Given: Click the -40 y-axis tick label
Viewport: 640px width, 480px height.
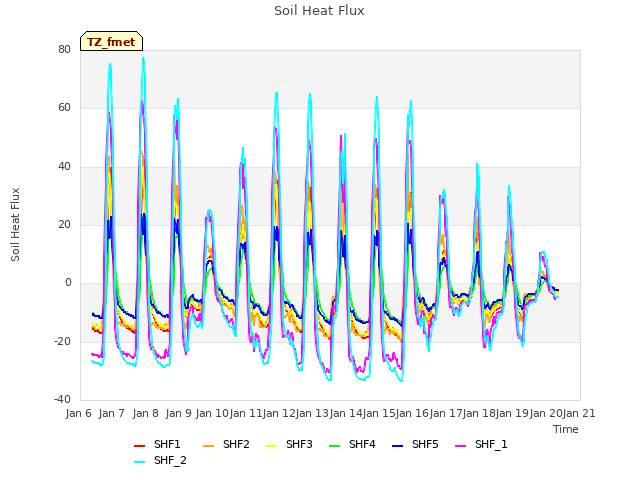Looking at the screenshot, I should point(63,400).
